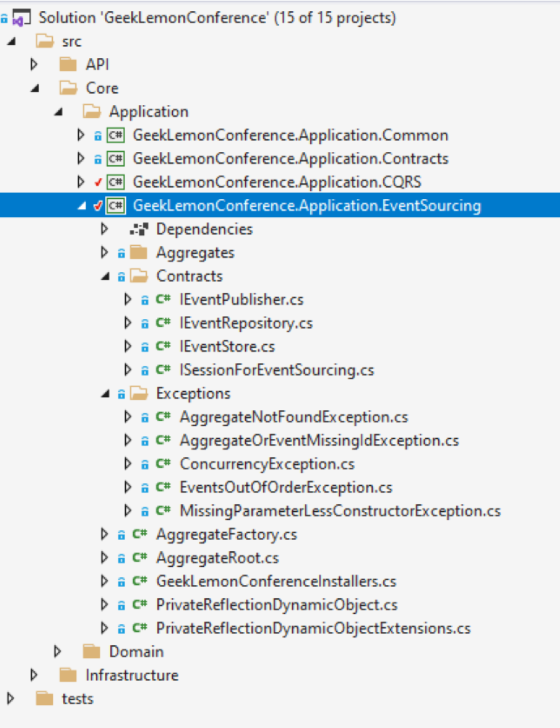Expand the Dependencies node
This screenshot has height=728, width=560.
[104, 229]
